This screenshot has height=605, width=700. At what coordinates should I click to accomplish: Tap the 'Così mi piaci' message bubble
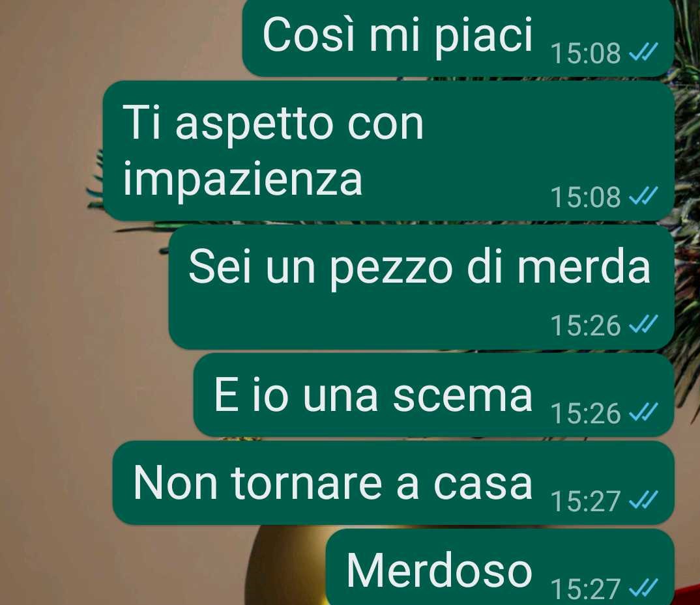coord(458,38)
